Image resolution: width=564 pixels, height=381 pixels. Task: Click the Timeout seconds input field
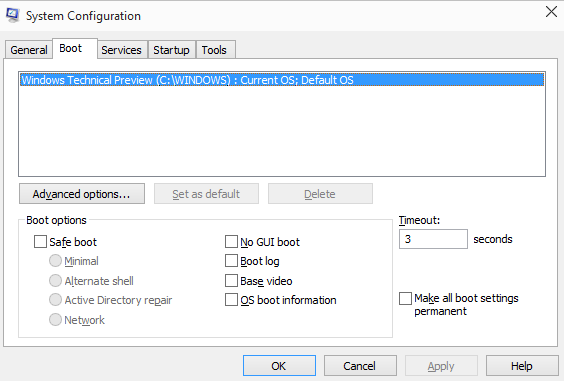tap(433, 239)
